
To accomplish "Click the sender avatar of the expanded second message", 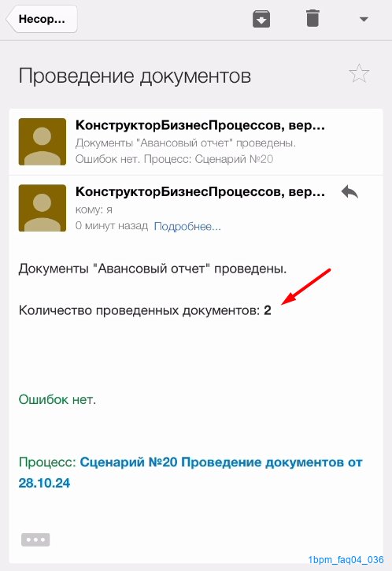I will pyautogui.click(x=43, y=208).
